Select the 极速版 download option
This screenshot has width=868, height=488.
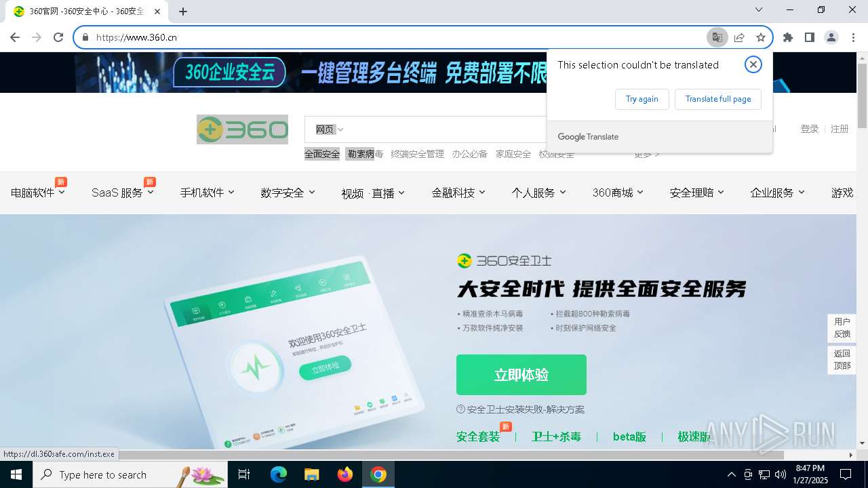coord(694,437)
